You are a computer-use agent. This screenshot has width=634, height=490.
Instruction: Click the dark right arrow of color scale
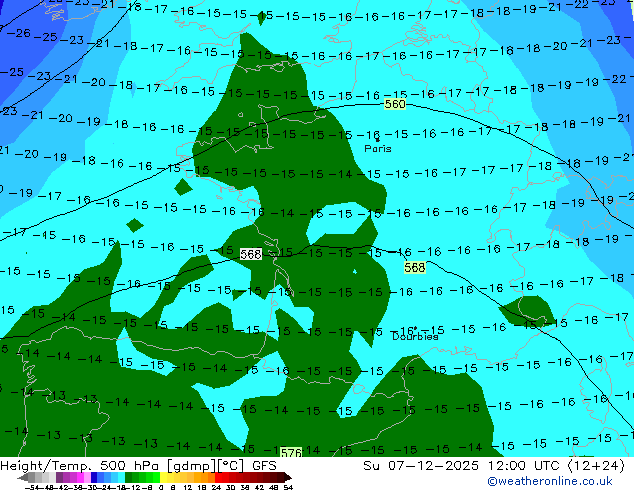tap(288, 477)
